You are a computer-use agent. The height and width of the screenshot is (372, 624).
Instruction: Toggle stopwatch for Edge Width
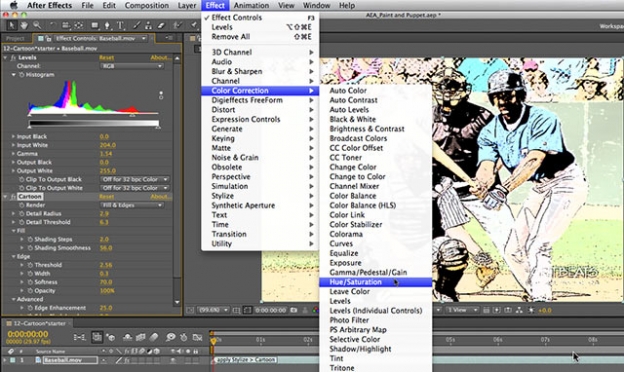pos(30,274)
